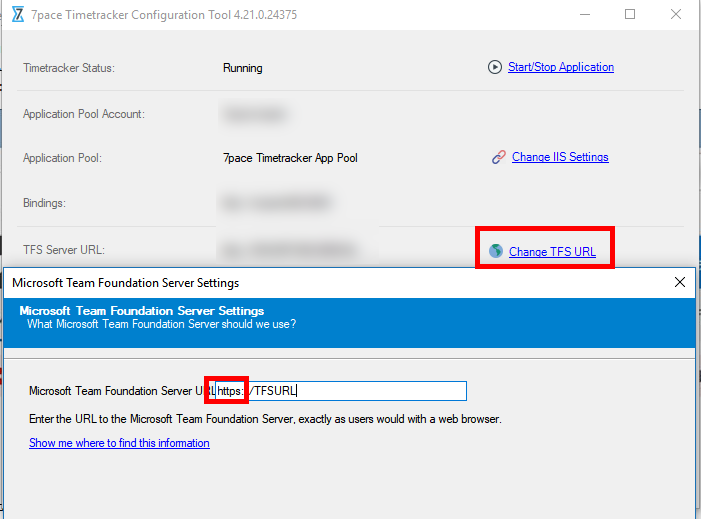Click 'What Microsoft Team Foundation Server should we use?' text
The image size is (701, 519).
161,324
